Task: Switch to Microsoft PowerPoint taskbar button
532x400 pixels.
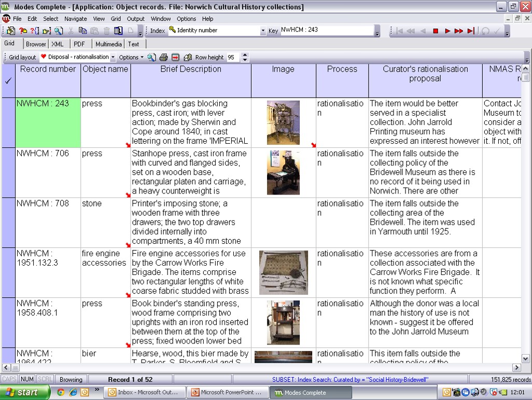Action: [227, 393]
